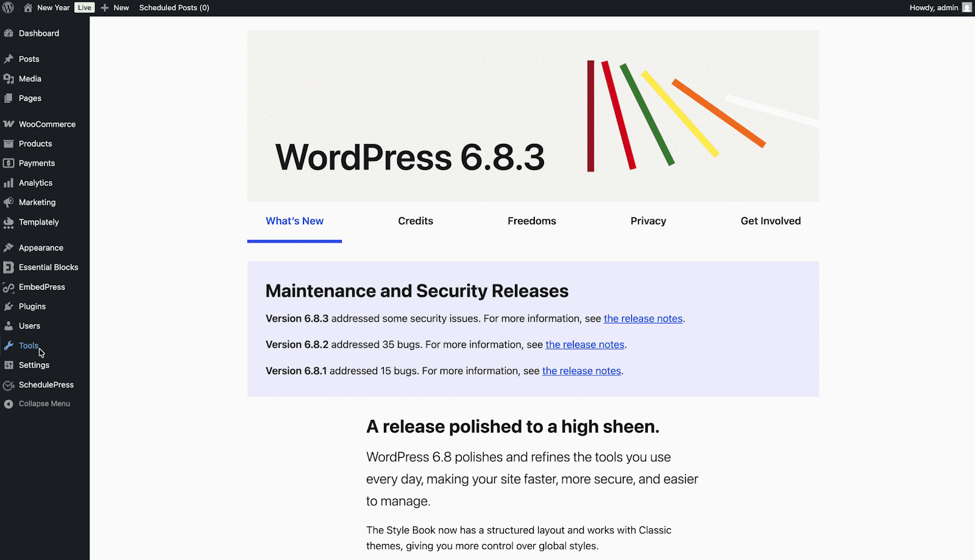View Scheduled Posts from the admin bar

(174, 7)
